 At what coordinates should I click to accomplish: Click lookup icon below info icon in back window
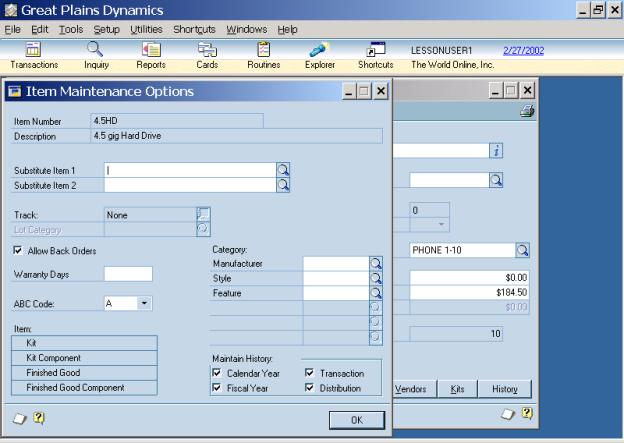pyautogui.click(x=496, y=180)
